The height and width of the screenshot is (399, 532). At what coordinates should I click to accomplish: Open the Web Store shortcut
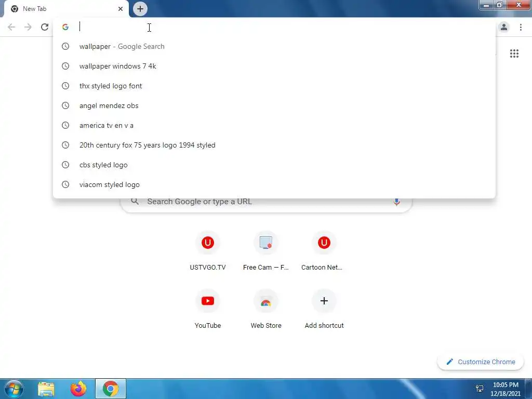tap(266, 309)
